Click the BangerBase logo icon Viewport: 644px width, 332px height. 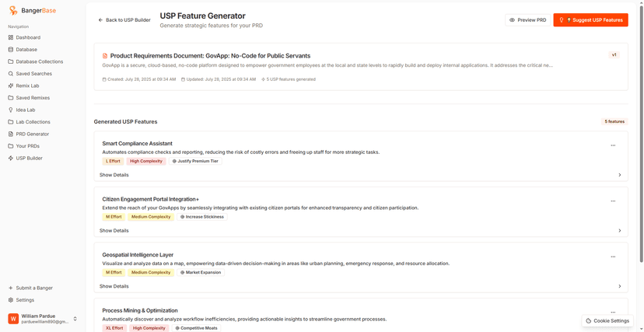pos(13,11)
